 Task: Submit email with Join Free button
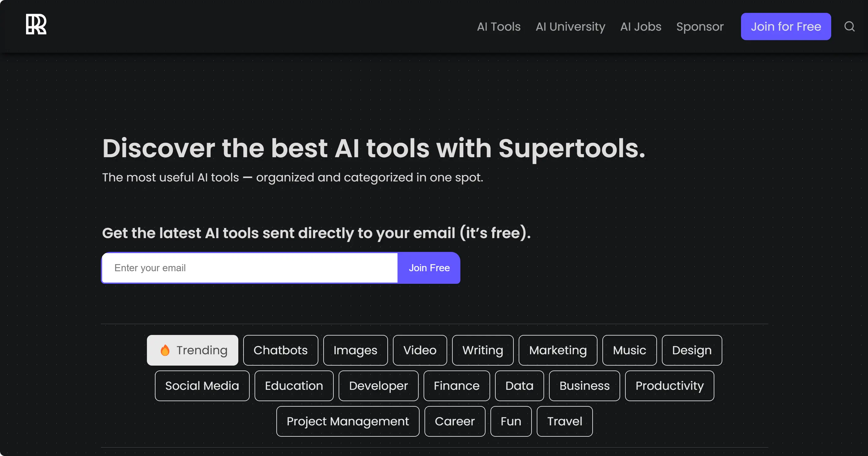(429, 268)
